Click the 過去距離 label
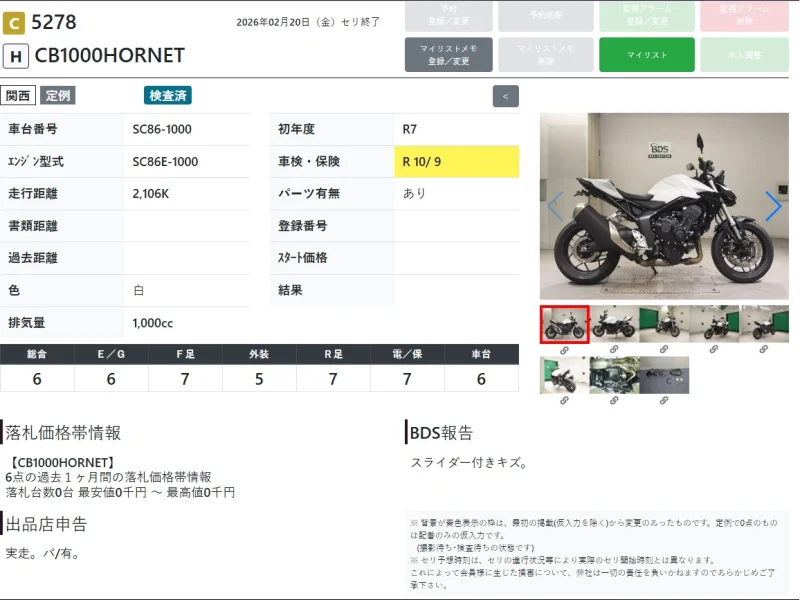 tap(33, 258)
